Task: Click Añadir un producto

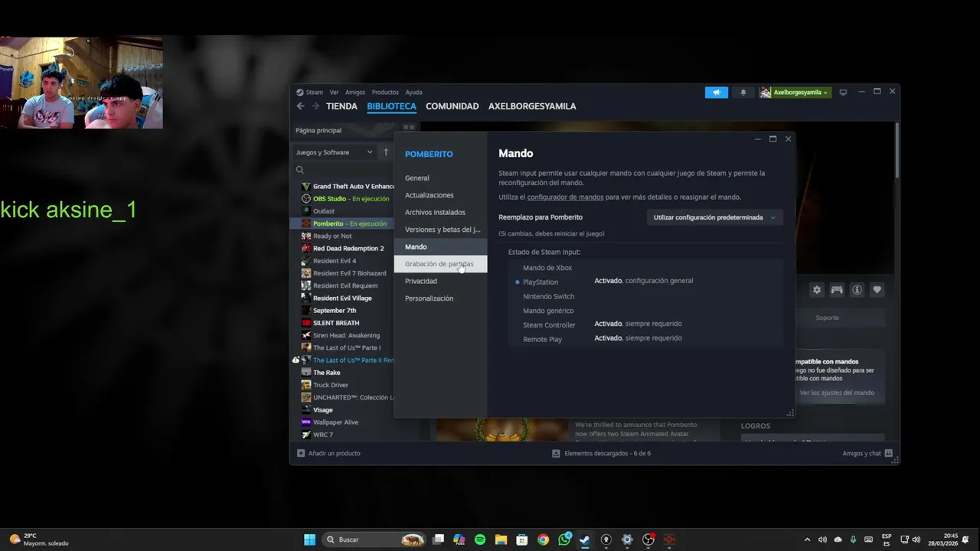Action: point(334,453)
